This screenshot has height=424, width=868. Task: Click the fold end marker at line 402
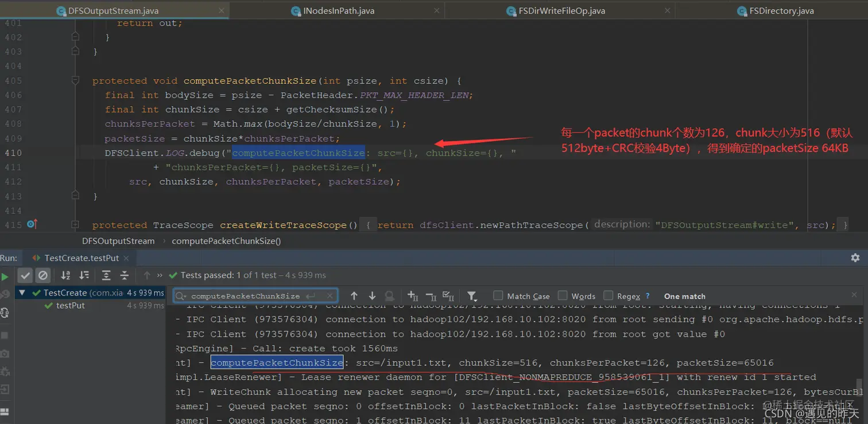(75, 37)
